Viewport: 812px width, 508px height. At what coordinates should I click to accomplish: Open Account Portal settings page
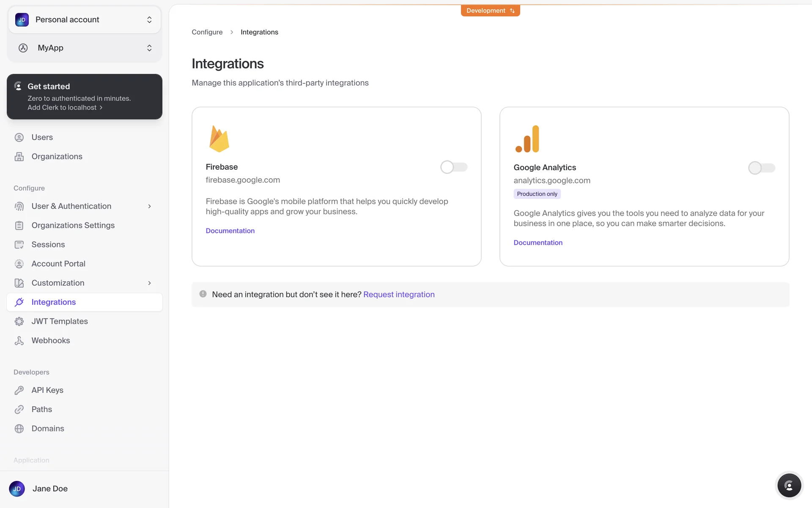pos(58,264)
